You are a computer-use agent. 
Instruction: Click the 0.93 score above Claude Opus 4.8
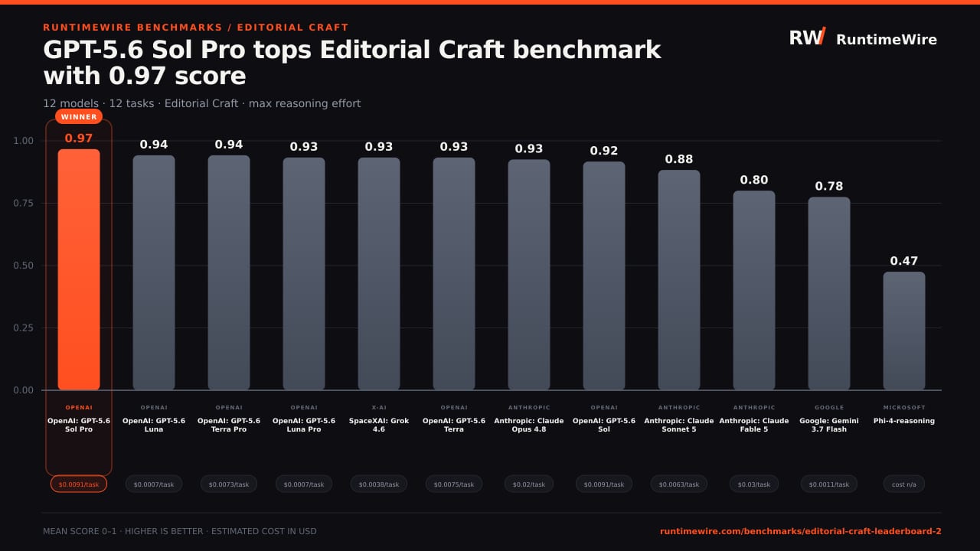[x=529, y=148]
